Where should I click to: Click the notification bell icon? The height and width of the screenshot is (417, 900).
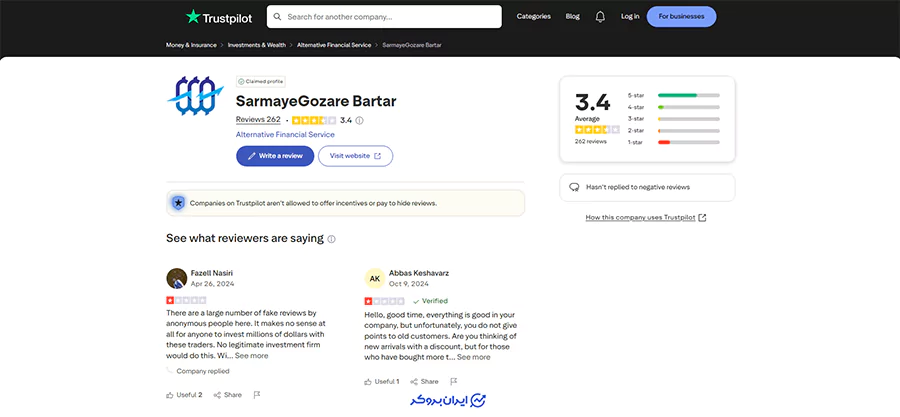click(600, 17)
